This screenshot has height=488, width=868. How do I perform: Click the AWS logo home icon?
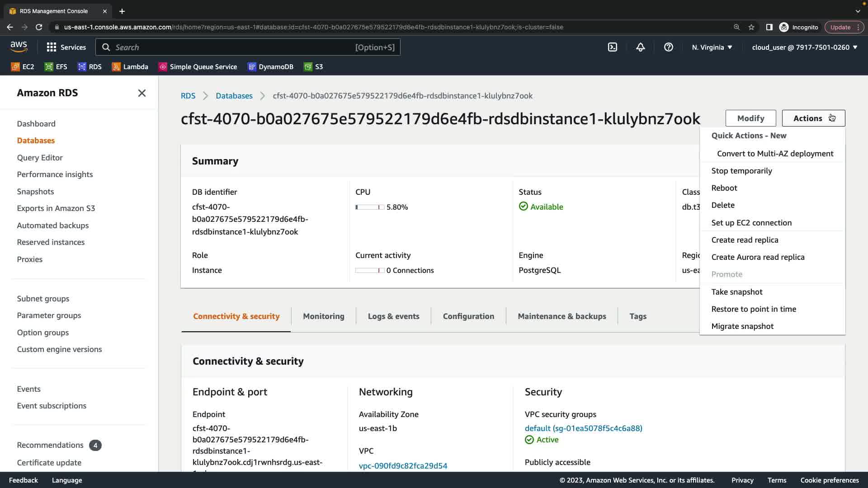19,47
